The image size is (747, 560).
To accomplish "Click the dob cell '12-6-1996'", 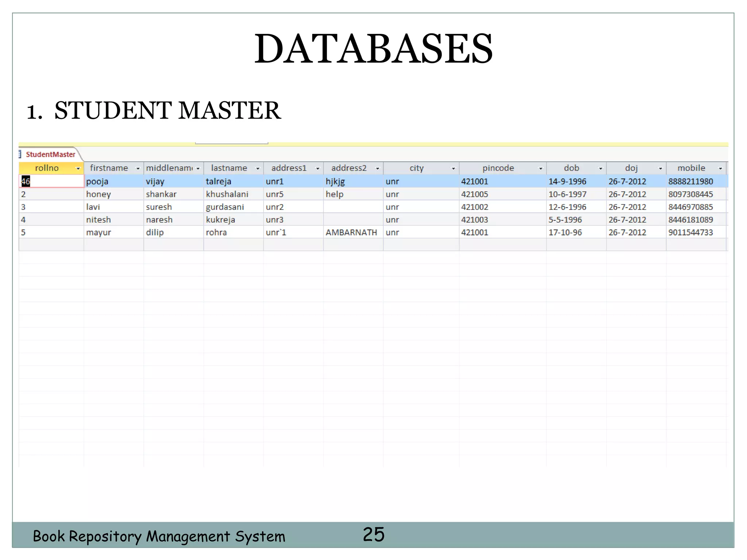I will point(576,207).
